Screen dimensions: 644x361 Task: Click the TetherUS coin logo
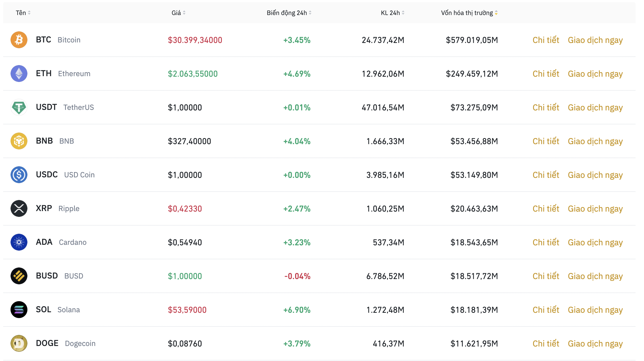coord(19,107)
